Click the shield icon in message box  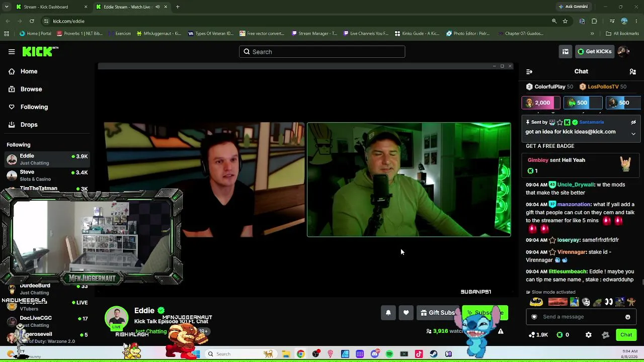click(534, 317)
